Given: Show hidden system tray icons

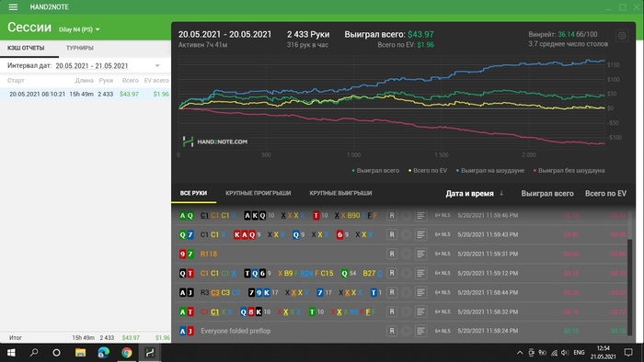Looking at the screenshot, I should tap(520, 353).
